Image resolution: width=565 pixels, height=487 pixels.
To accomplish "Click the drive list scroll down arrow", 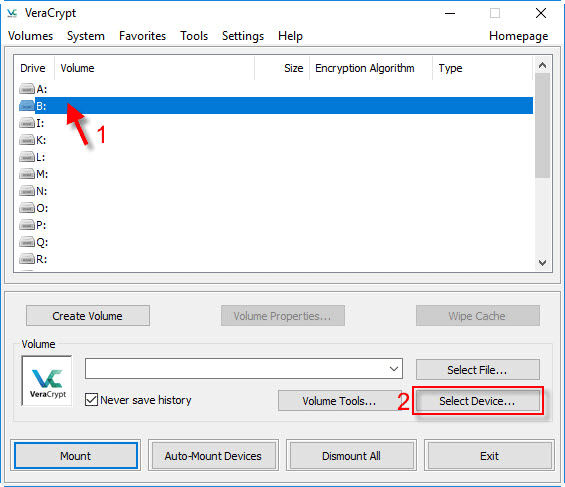I will point(542,262).
